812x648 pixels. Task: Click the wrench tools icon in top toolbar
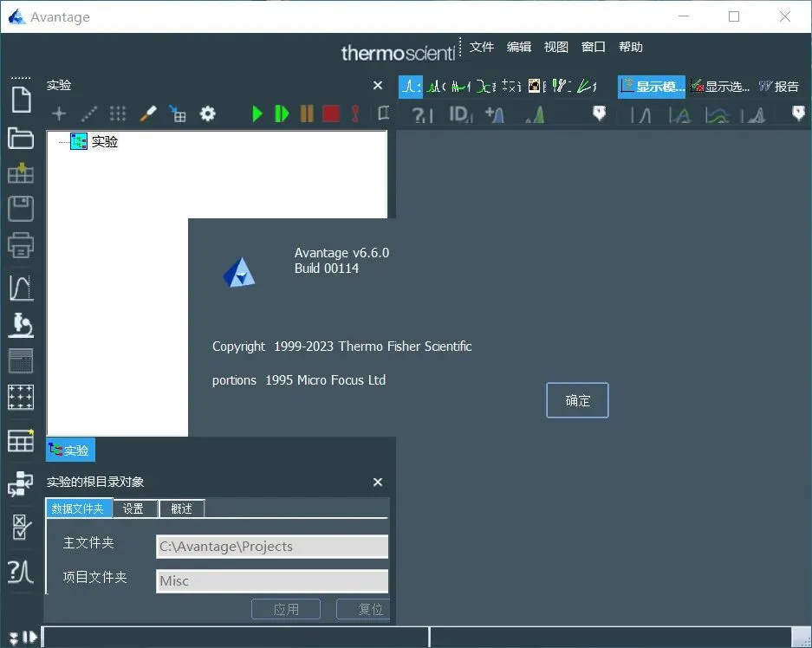562,86
